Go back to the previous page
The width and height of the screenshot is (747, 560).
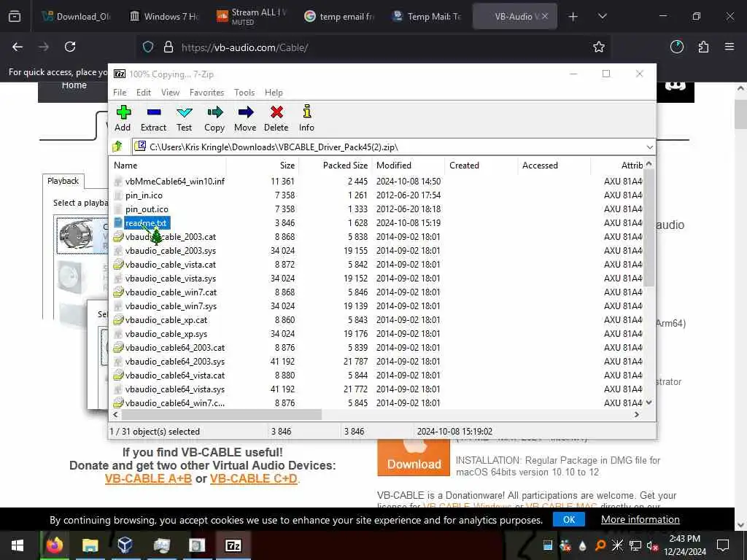point(18,47)
